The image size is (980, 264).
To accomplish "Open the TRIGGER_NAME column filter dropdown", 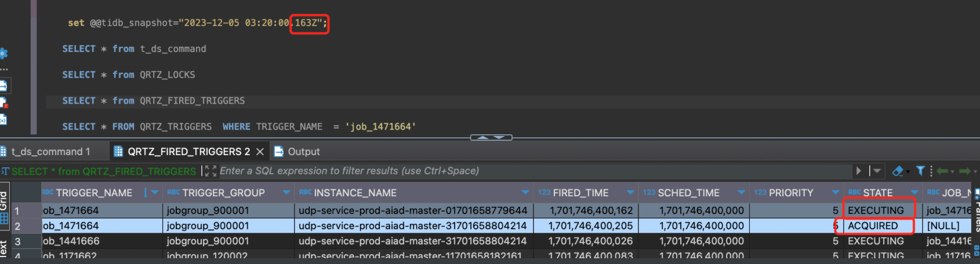I will point(155,193).
